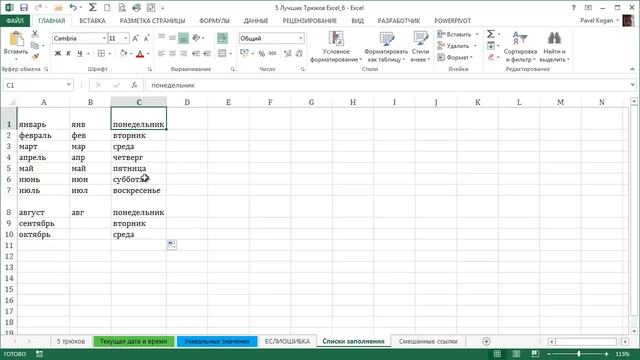This screenshot has height=360, width=640.
Task: Click the Help question mark icon
Action: coord(573,8)
